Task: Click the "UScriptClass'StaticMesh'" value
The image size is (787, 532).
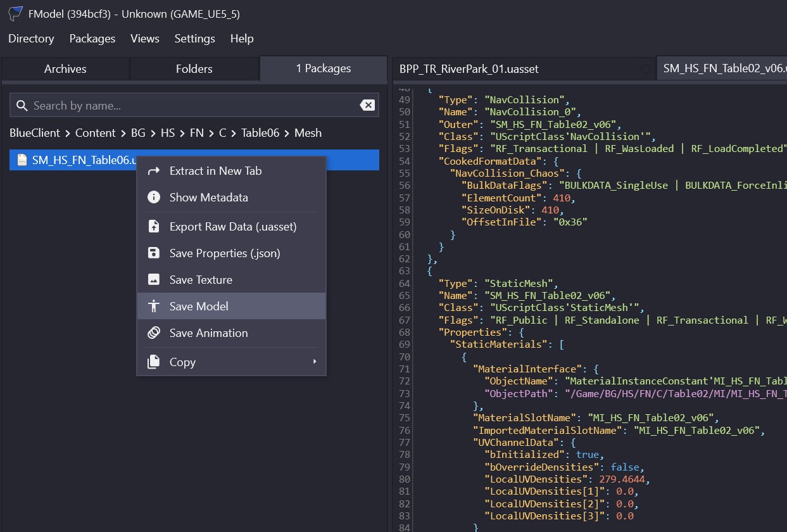Action: 564,308
